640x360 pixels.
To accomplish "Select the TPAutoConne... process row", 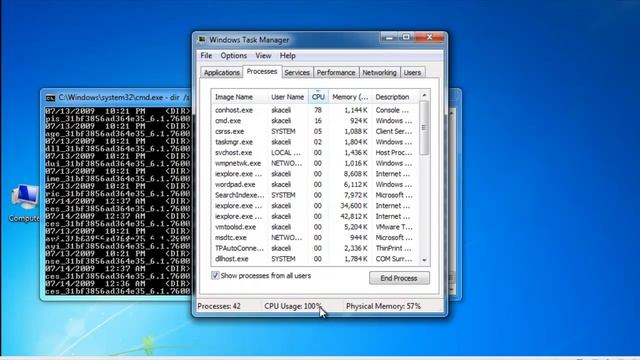I will [315, 248].
